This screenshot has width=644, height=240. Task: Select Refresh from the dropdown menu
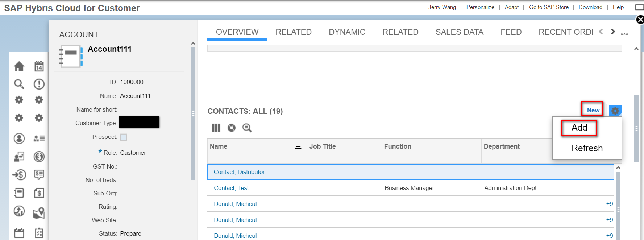coord(587,148)
